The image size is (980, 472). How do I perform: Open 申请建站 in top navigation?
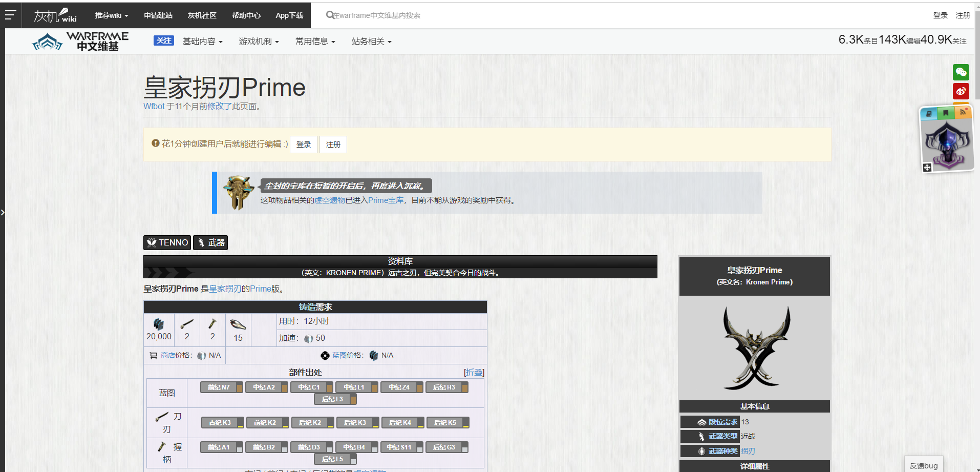158,15
